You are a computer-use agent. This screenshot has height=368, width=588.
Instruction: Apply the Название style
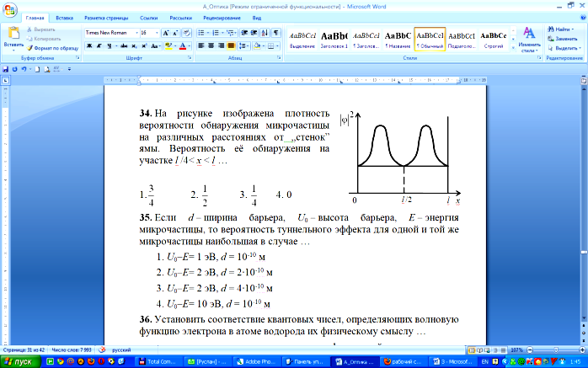(x=398, y=40)
